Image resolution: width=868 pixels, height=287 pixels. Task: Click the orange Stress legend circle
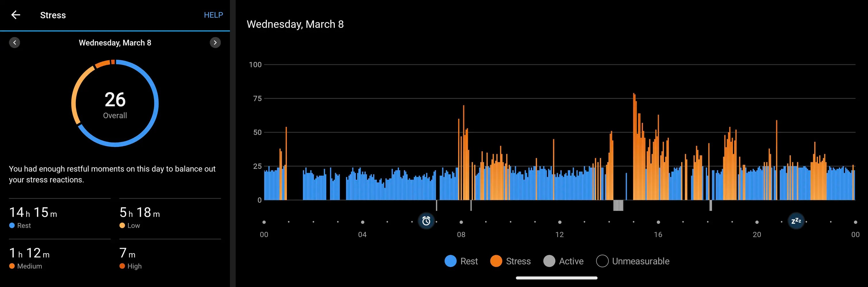[496, 261]
